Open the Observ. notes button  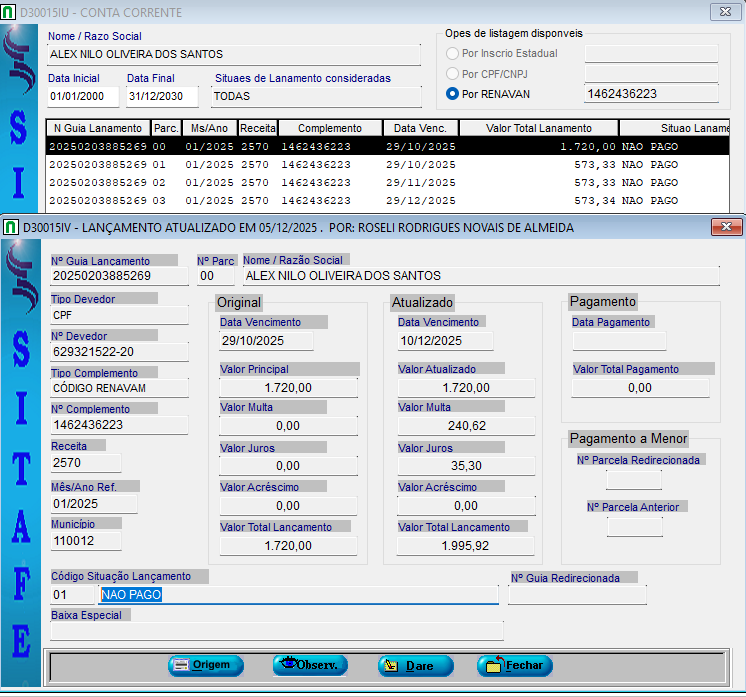[x=310, y=666]
